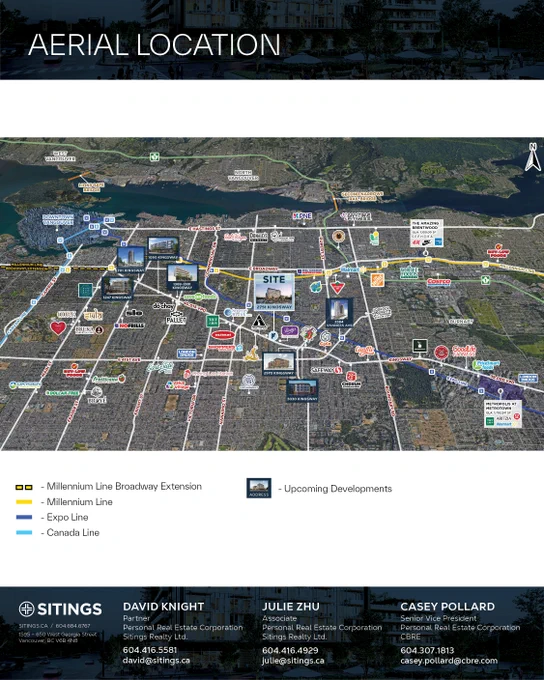
Task: Click the Dollar Tree logo
Action: pyautogui.click(x=63, y=393)
